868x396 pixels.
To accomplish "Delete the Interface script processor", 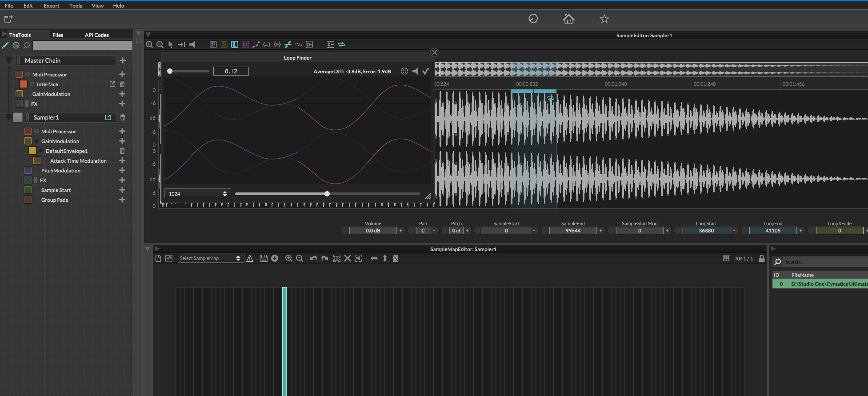I will coord(122,84).
